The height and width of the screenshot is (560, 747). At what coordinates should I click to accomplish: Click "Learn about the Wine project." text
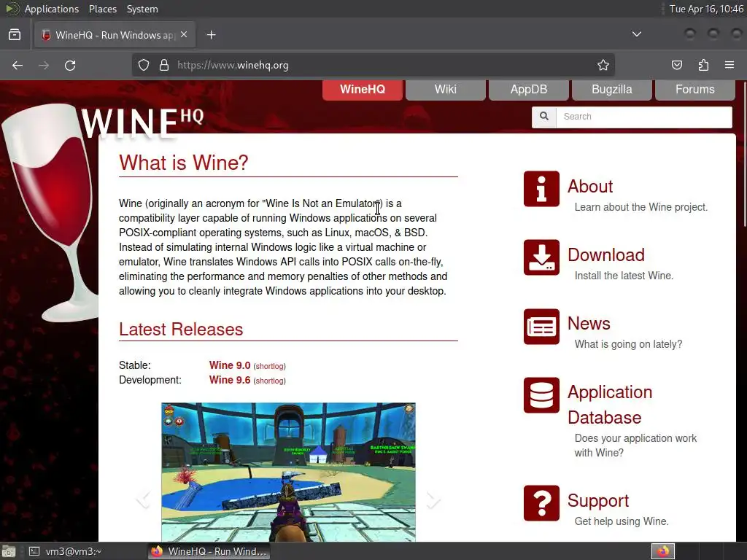(640, 207)
